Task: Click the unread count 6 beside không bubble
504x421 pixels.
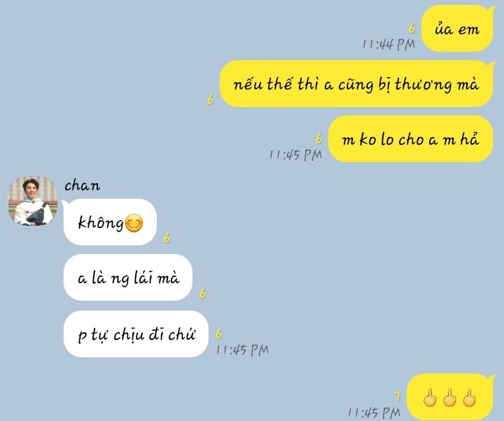Action: 167,238
